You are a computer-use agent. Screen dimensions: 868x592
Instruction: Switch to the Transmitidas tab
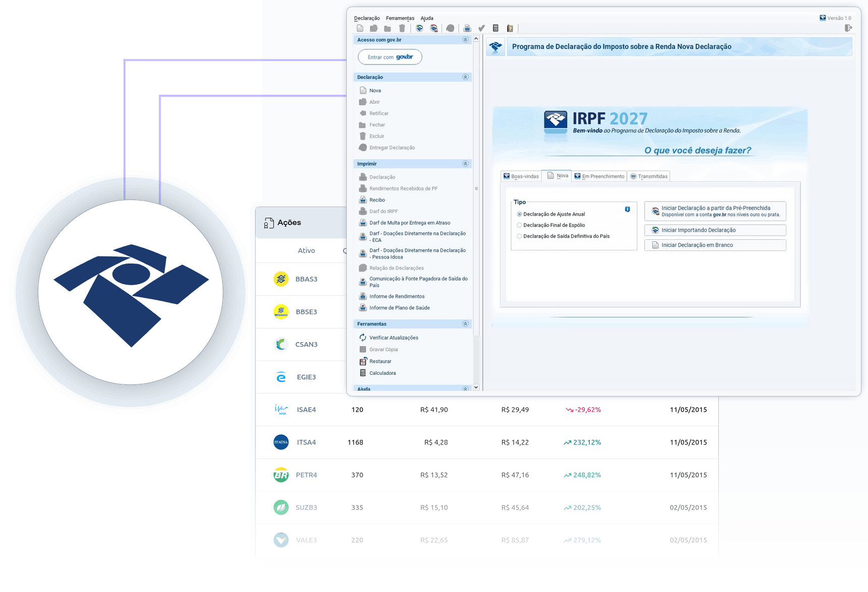[x=649, y=176]
